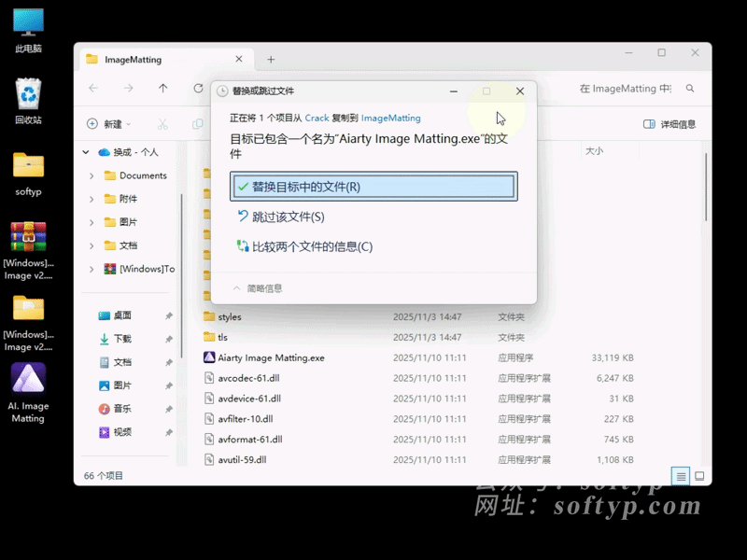The width and height of the screenshot is (747, 560).
Task: Click the Copy icon in toolbar
Action: 197,124
